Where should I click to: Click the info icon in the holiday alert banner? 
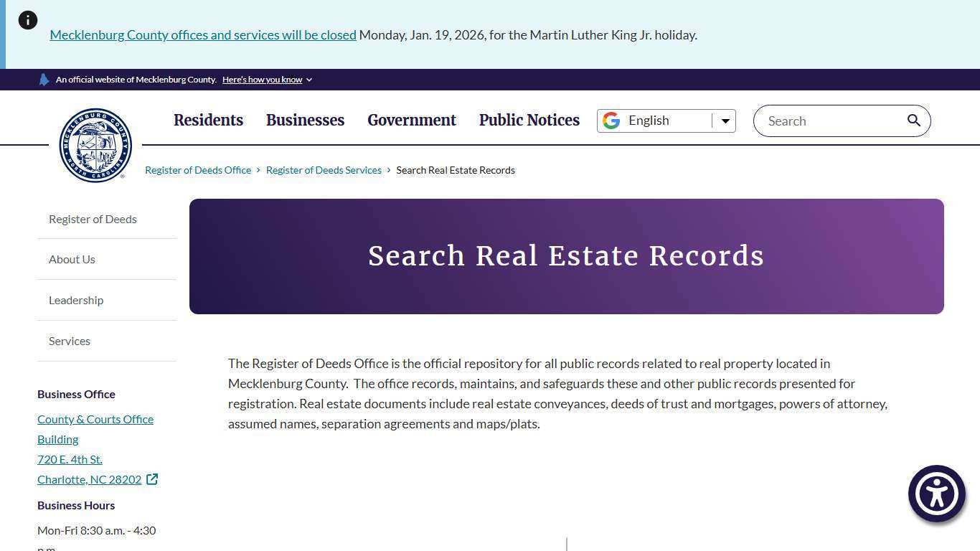click(x=27, y=20)
